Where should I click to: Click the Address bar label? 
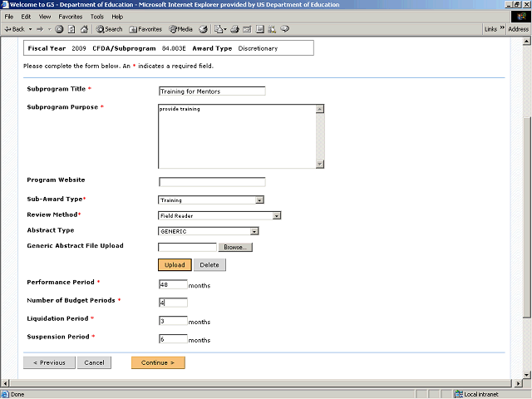[518, 29]
